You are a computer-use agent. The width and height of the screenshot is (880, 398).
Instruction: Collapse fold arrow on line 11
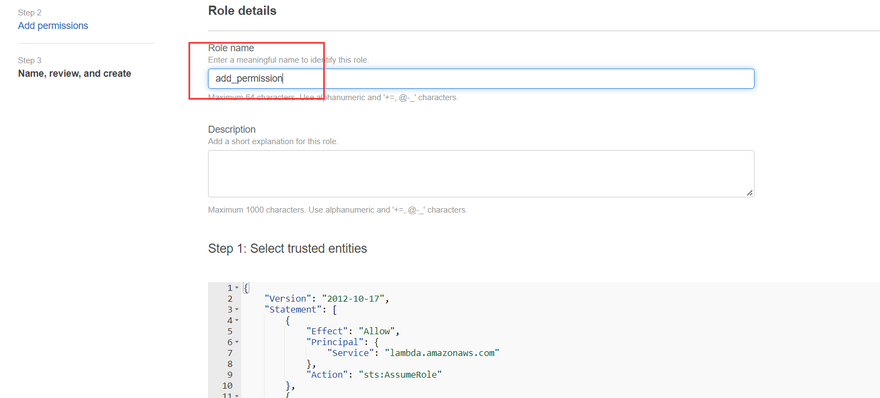click(237, 396)
